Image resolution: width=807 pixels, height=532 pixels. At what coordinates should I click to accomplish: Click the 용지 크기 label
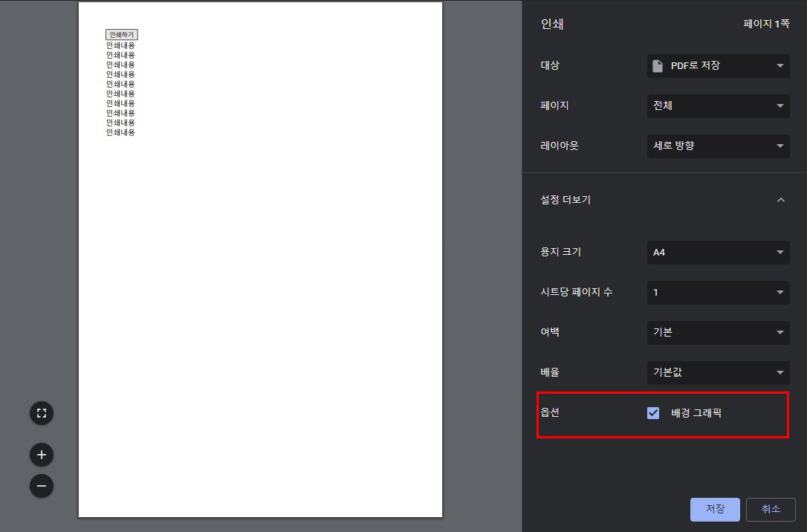click(x=560, y=252)
